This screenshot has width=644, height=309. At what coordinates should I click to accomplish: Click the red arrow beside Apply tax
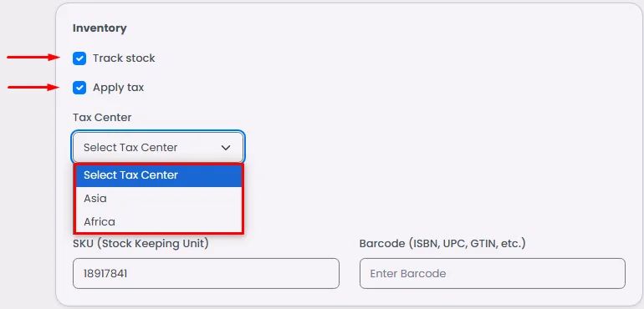[x=33, y=87]
